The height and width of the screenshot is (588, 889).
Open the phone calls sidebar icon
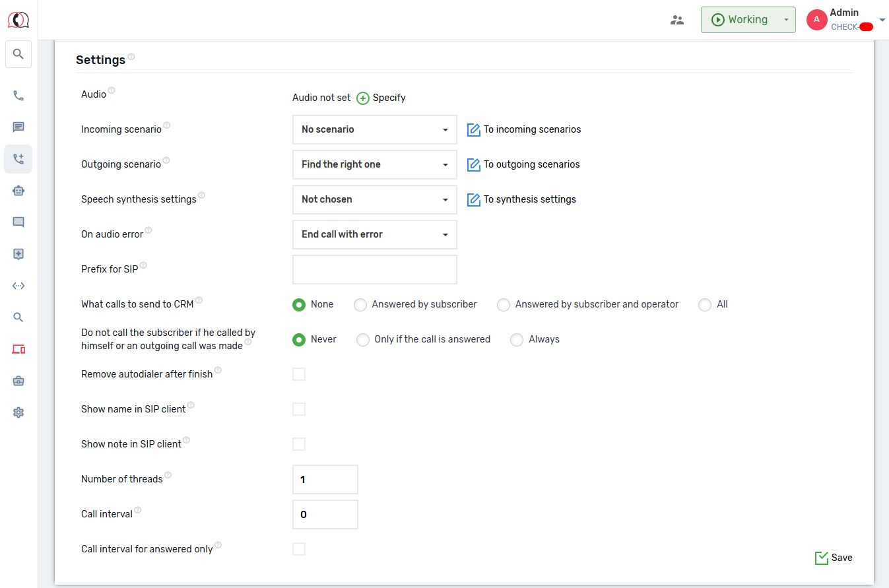18,96
